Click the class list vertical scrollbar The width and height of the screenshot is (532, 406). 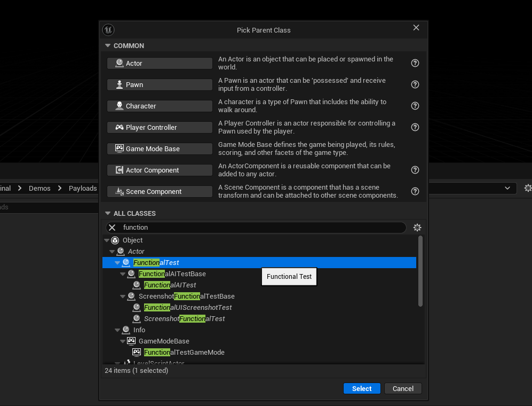click(x=420, y=271)
